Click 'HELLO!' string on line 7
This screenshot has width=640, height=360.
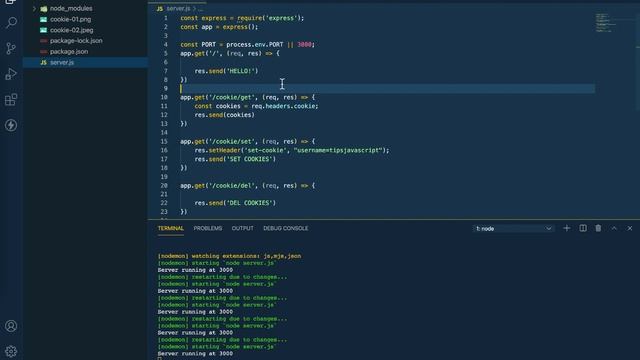tap(241, 71)
